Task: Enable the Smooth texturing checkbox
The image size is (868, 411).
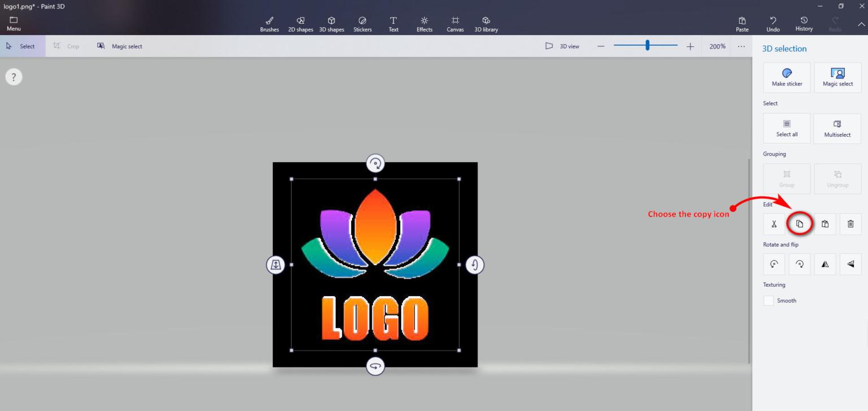Action: (769, 300)
